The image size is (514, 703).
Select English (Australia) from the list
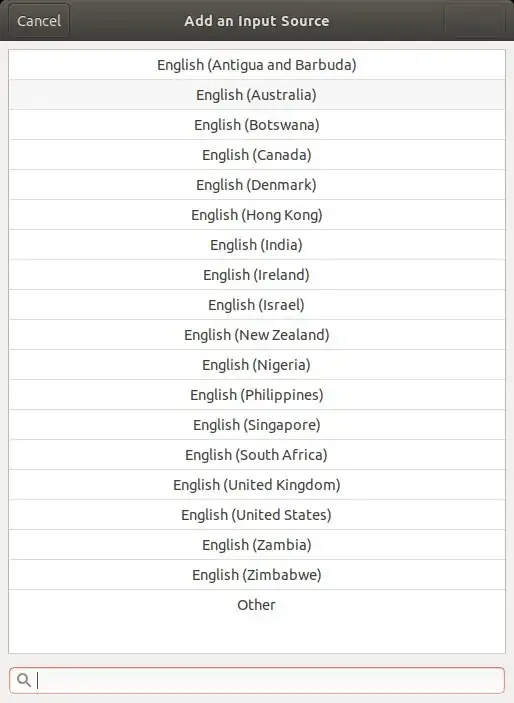tap(257, 95)
